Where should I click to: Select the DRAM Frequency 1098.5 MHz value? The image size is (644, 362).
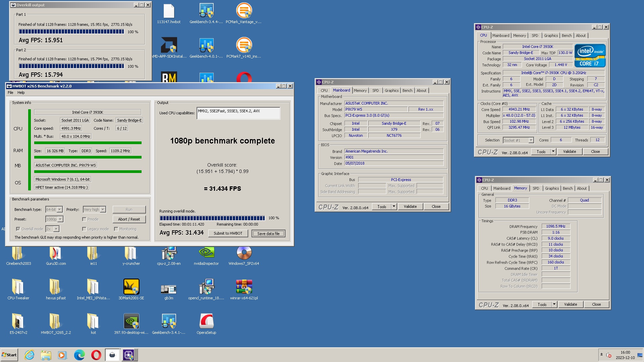click(556, 227)
